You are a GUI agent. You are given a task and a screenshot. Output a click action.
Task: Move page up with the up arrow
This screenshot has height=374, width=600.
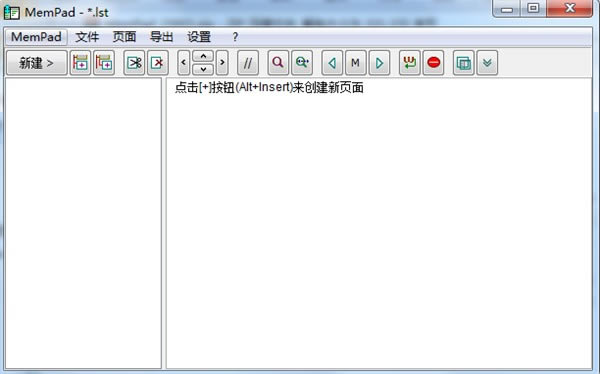(203, 56)
